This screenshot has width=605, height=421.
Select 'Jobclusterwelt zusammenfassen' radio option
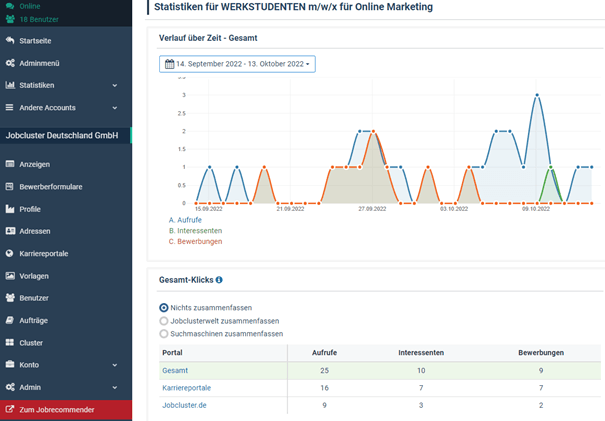(165, 321)
